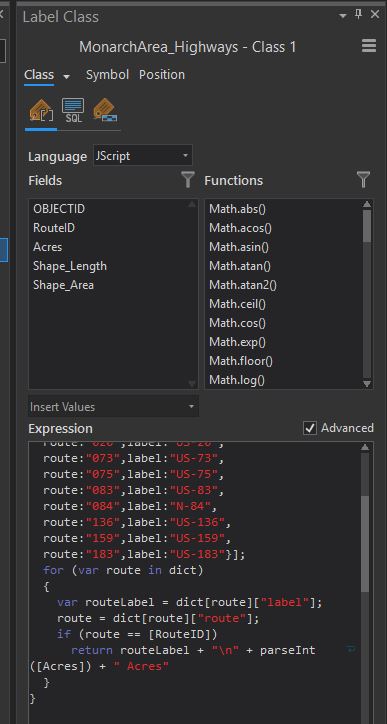Viewport: 387px width, 724px height.
Task: Select the Math.floor() function
Action: 241,361
